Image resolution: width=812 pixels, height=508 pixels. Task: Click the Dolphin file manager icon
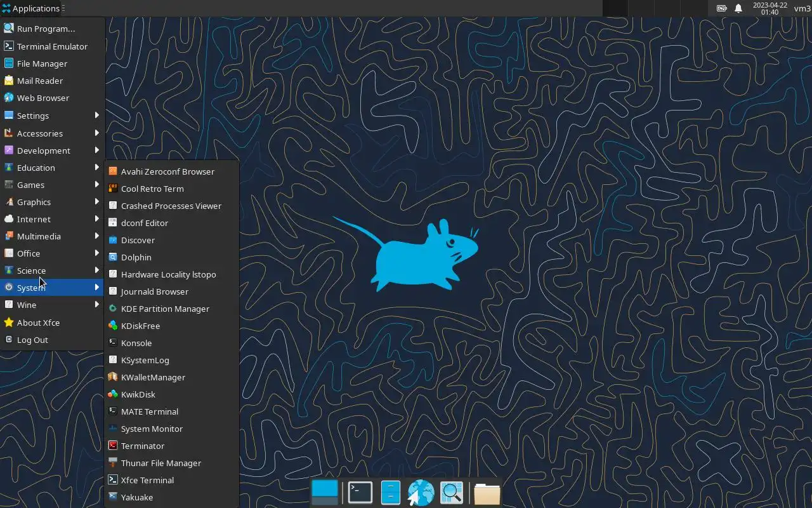tap(113, 257)
